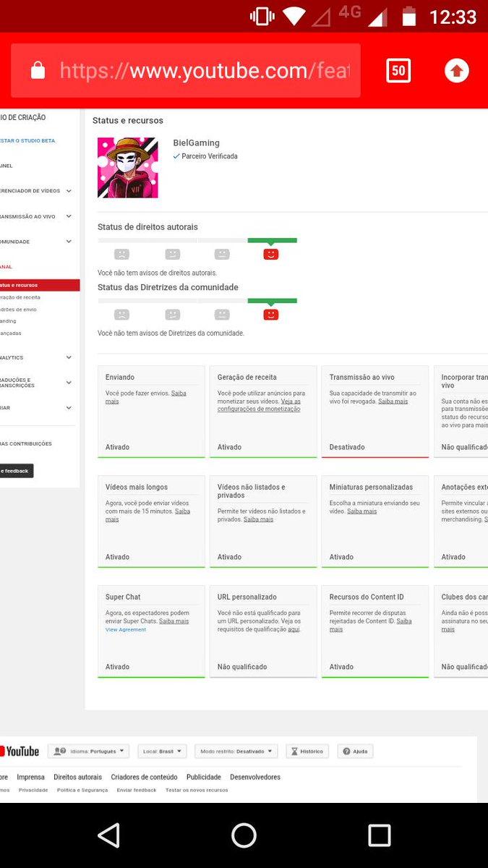Viewport: 488px width, 868px height.
Task: Click the Parceiro Verificada checkmark icon
Action: point(176,156)
